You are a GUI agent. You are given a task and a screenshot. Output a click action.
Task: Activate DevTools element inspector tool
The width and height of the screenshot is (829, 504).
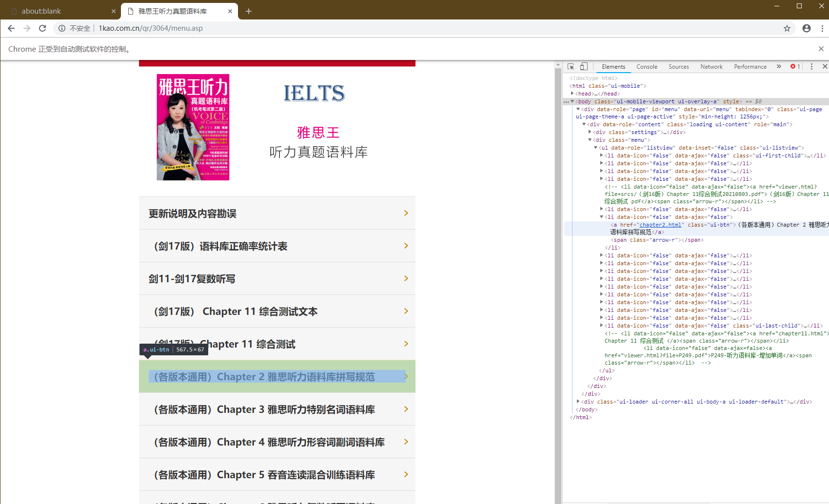571,66
